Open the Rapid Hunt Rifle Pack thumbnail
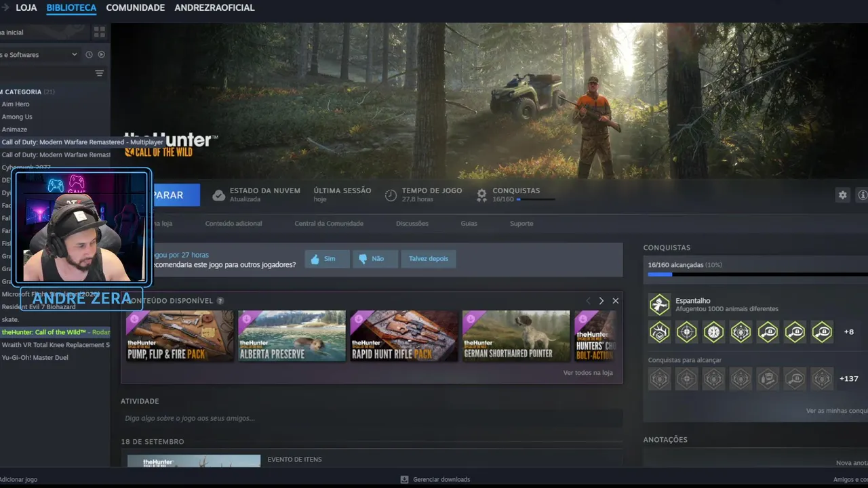Viewport: 868px width, 488px height. pos(404,335)
